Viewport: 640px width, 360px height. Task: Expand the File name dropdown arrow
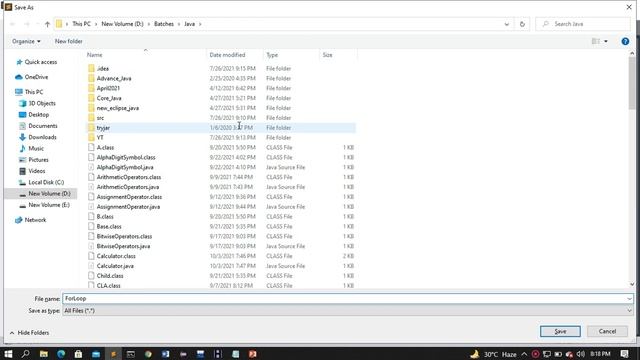point(629,299)
